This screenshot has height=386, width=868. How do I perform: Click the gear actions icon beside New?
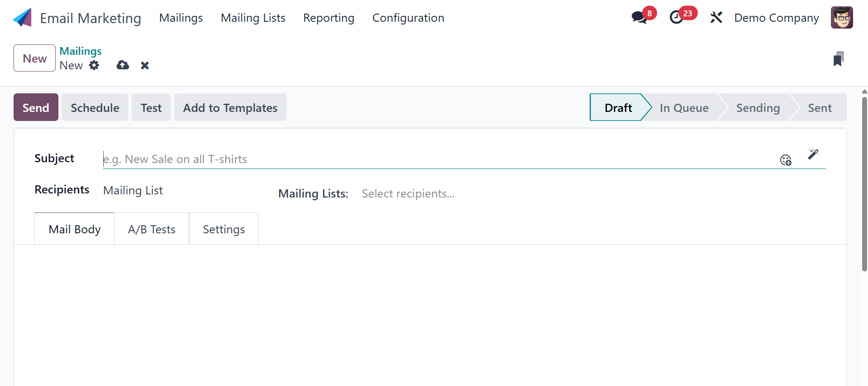[x=94, y=65]
